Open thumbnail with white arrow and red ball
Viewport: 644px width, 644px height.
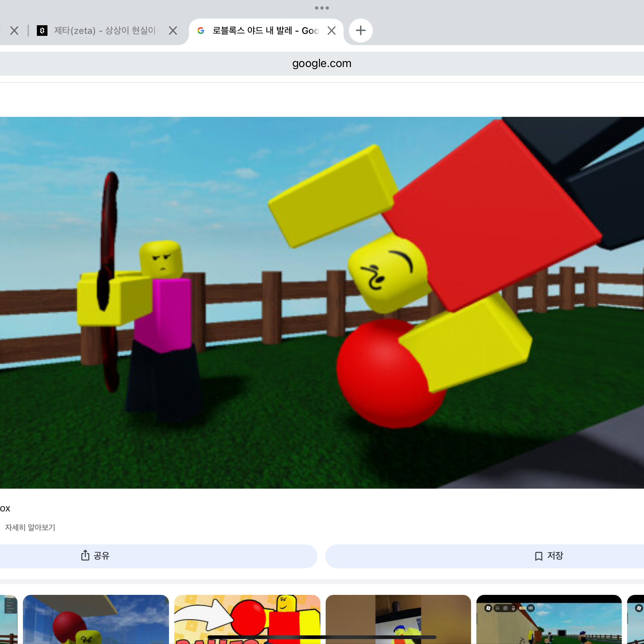(247, 619)
